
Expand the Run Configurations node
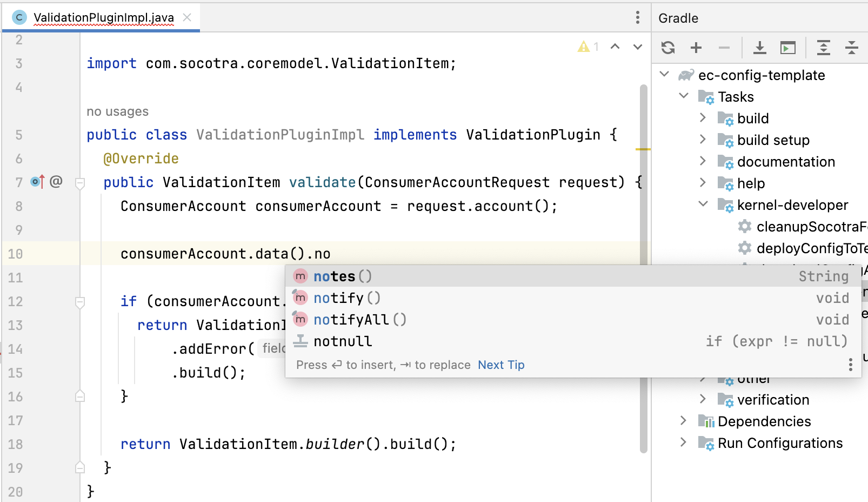tap(683, 442)
